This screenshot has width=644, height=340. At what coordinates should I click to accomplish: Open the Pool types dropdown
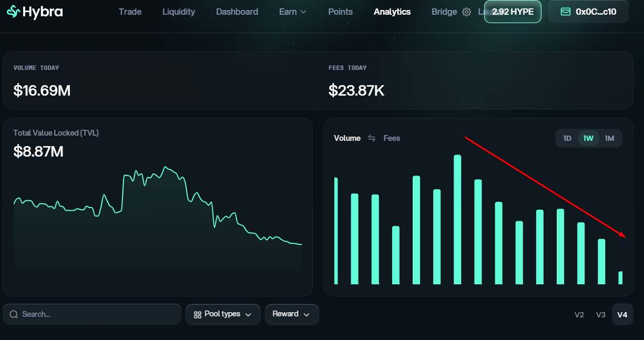pyautogui.click(x=223, y=314)
